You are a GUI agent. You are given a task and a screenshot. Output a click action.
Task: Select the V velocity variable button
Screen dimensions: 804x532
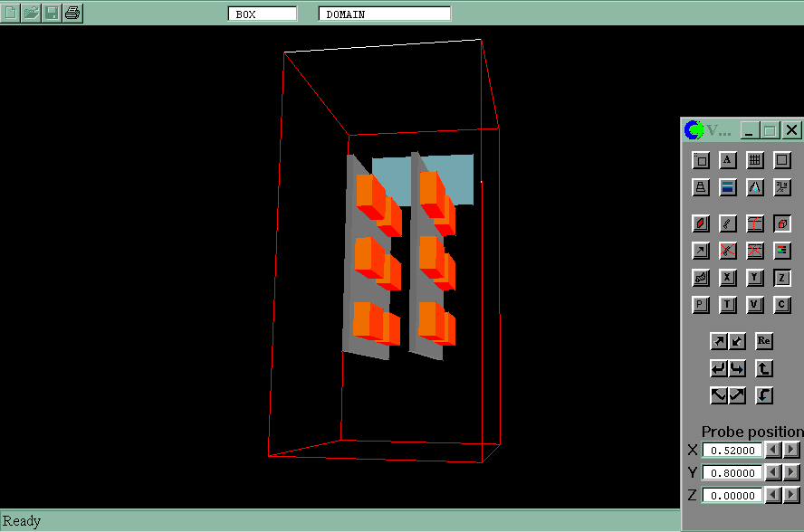(x=755, y=305)
